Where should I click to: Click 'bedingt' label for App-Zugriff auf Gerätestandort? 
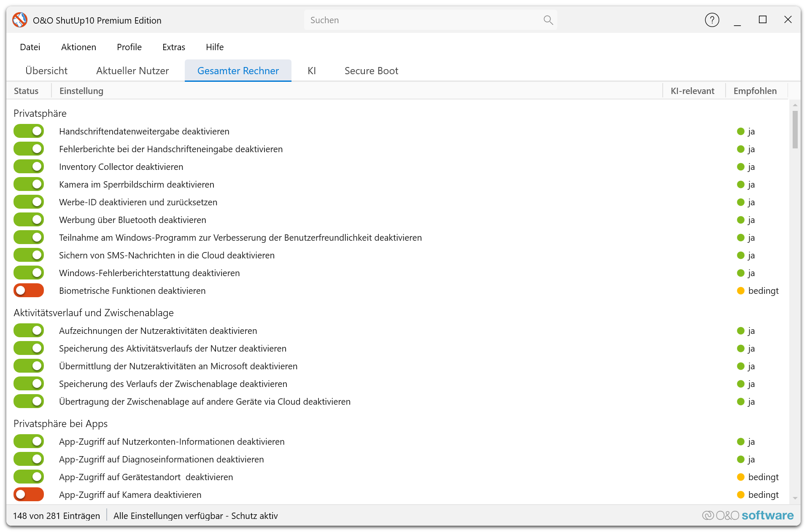[763, 477]
